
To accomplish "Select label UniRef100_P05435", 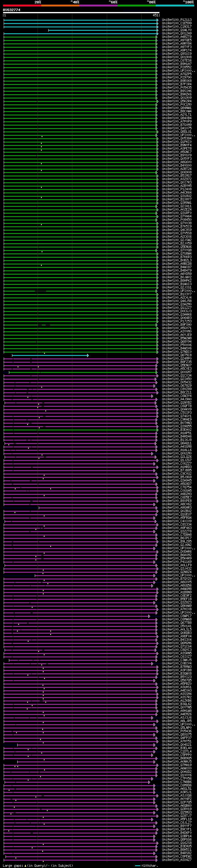I will 177,88.
